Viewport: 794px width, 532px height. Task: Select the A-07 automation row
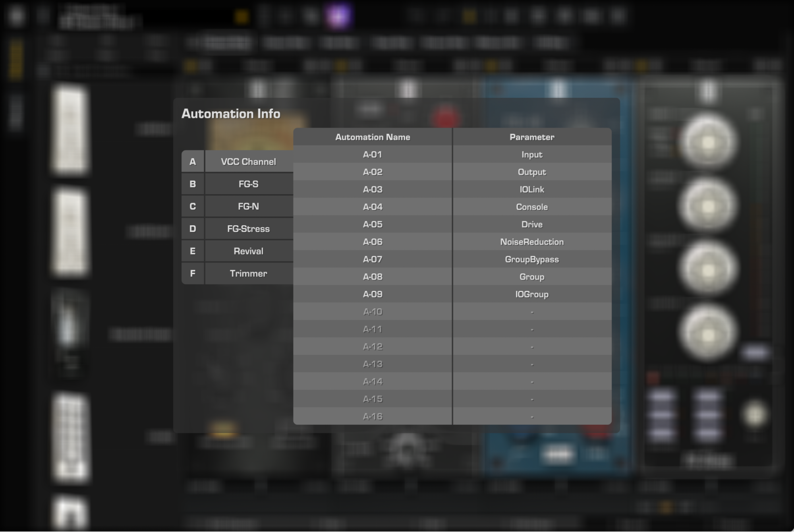coord(452,259)
